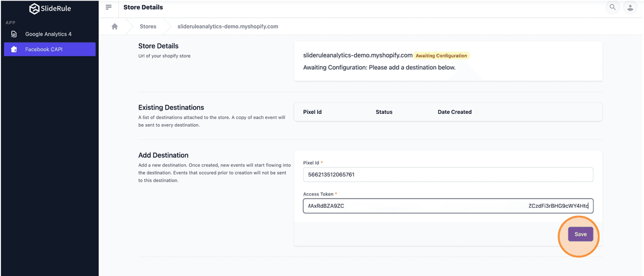Image resolution: width=644 pixels, height=276 pixels.
Task: Click the Date Created column header
Action: point(455,112)
